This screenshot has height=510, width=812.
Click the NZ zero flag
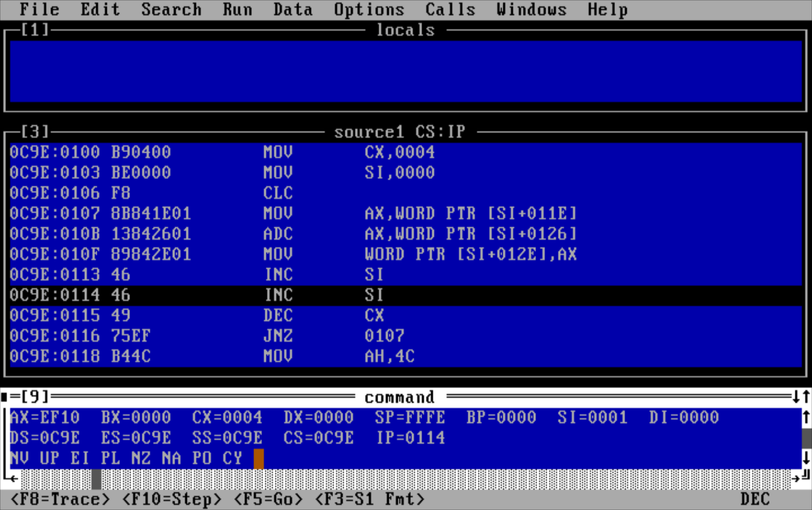click(141, 458)
